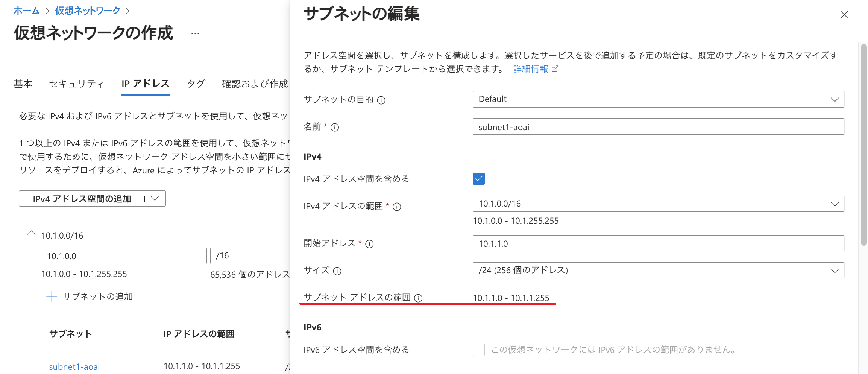Screen dimensions: 868x374
Task: Click info icon beside 開始アドレス
Action: point(369,244)
